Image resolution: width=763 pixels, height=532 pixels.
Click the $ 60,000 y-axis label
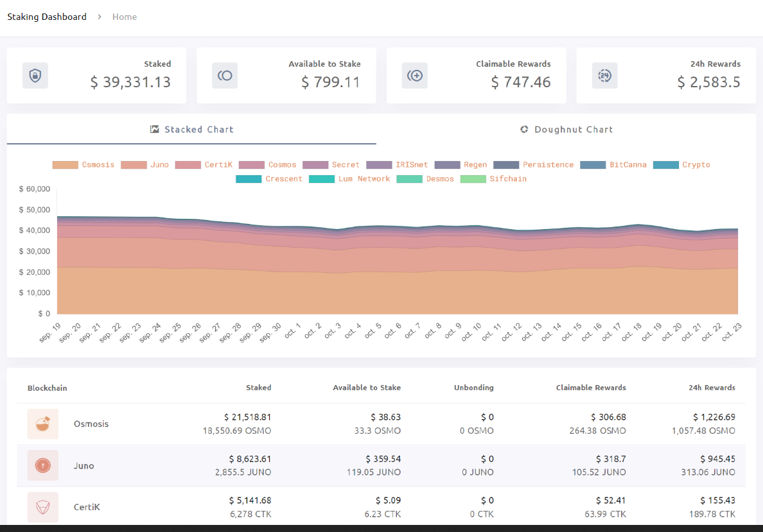[35, 189]
